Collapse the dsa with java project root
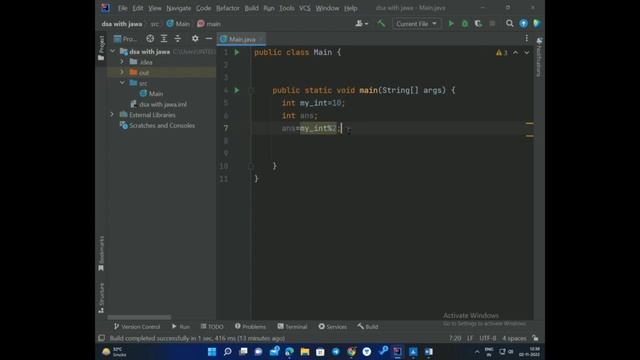 pyautogui.click(x=113, y=51)
